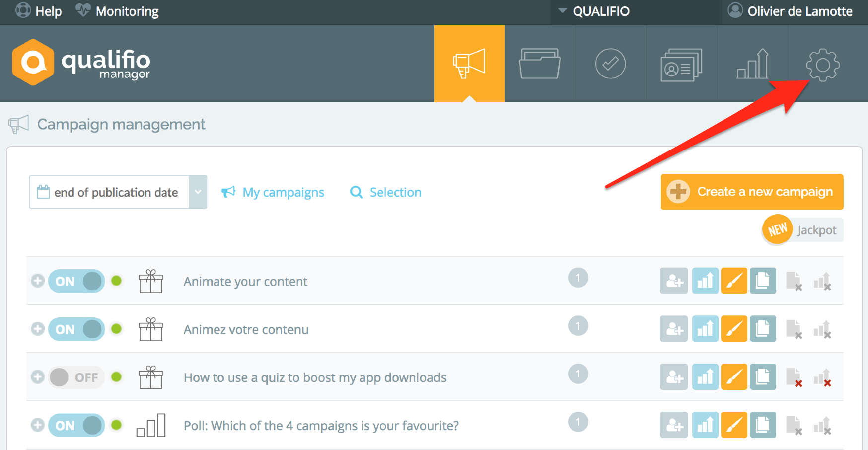Screen dimensions: 868x450
Task: Edit Animez votre contenu with brush icon
Action: [734, 329]
